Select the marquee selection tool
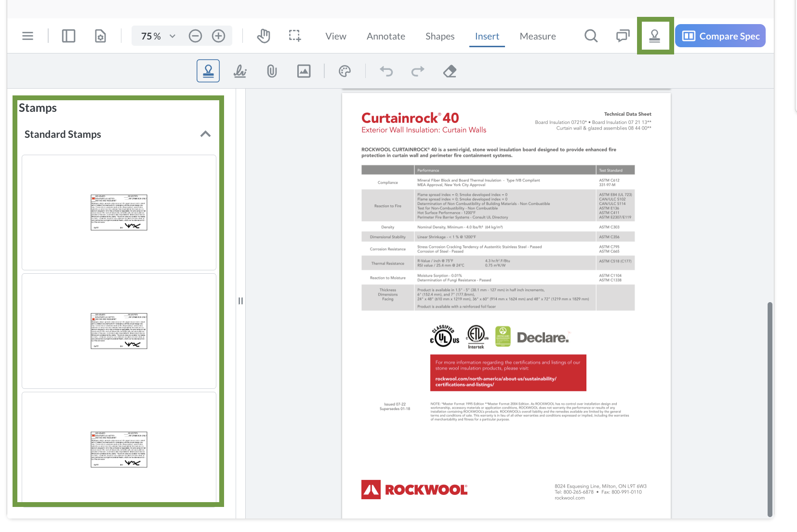Image resolution: width=797 pixels, height=532 pixels. (294, 36)
